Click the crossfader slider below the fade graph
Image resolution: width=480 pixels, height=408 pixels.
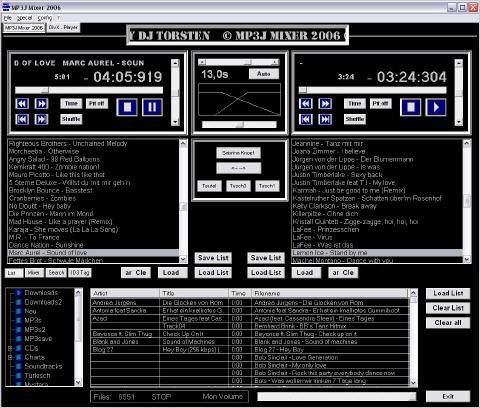(239, 124)
